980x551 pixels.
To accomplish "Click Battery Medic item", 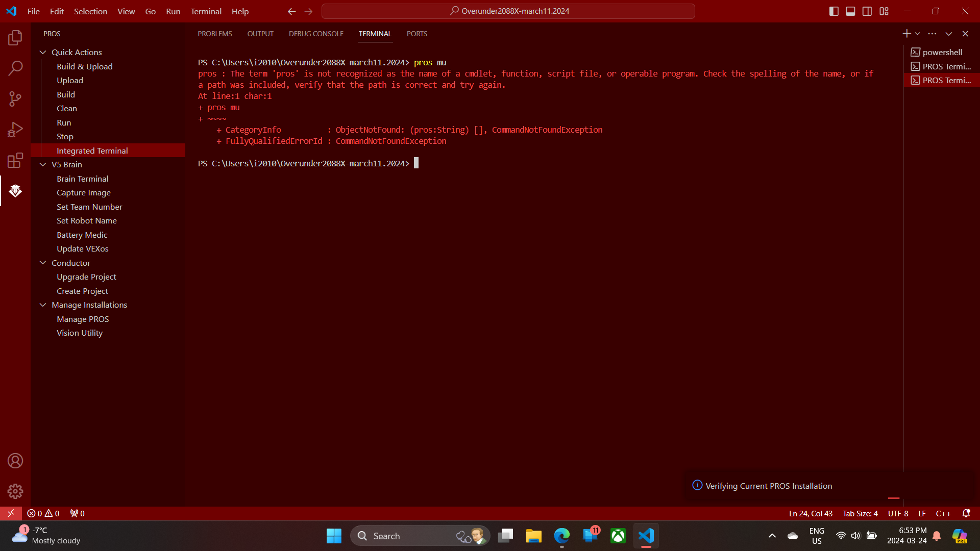I will pyautogui.click(x=82, y=235).
